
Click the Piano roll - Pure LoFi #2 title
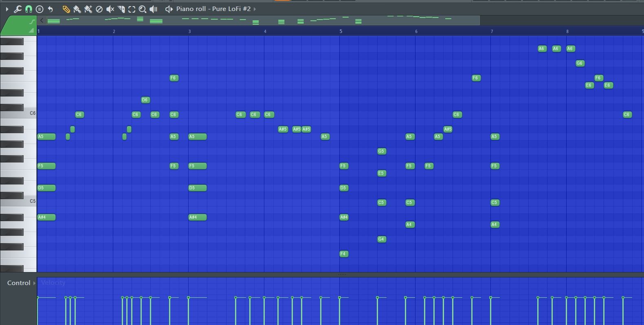click(213, 9)
